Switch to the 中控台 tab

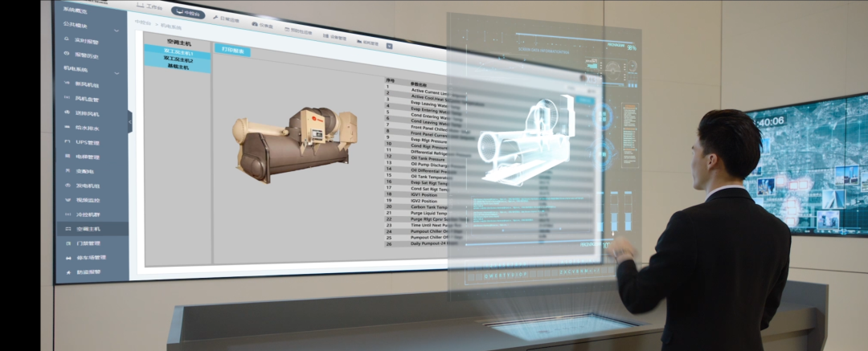click(187, 14)
